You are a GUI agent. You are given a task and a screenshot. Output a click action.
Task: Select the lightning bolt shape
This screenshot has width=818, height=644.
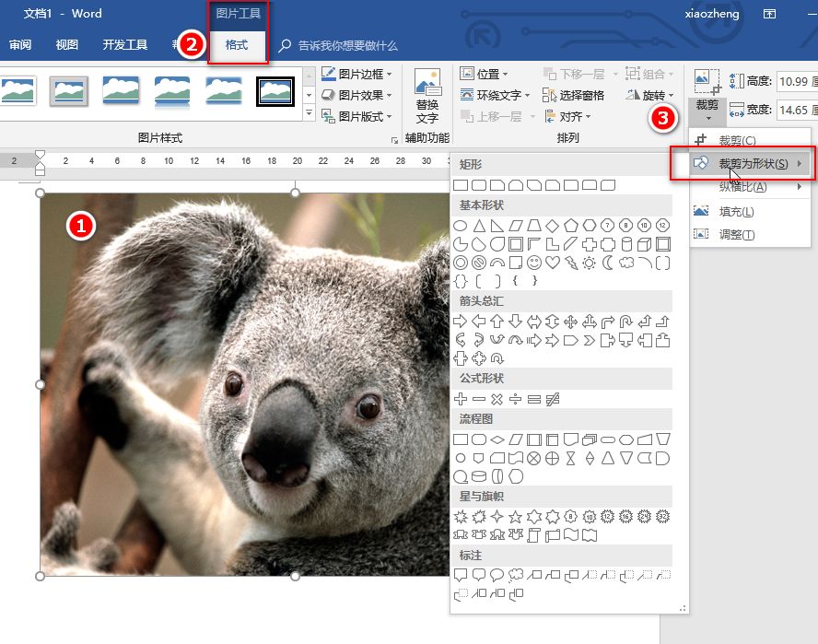(571, 263)
